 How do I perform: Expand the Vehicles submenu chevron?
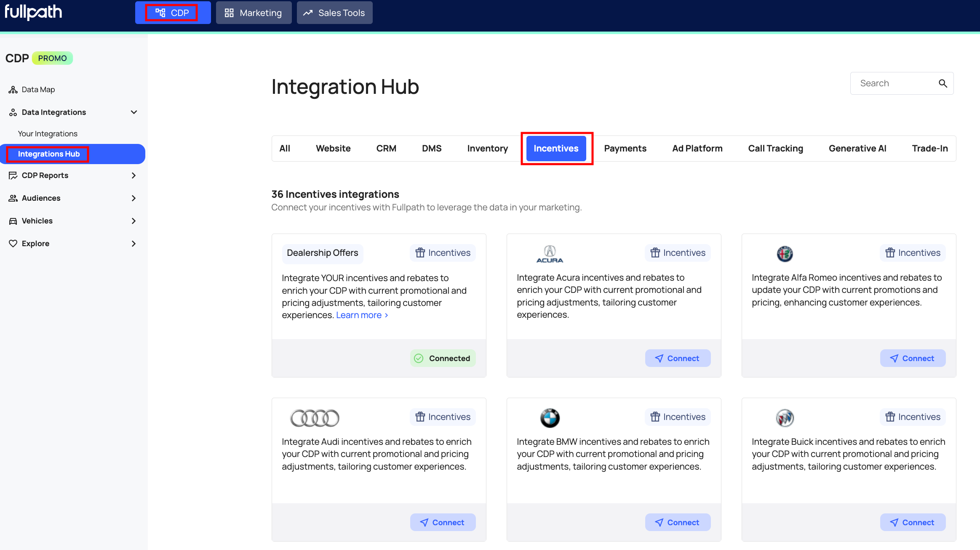[x=134, y=221]
